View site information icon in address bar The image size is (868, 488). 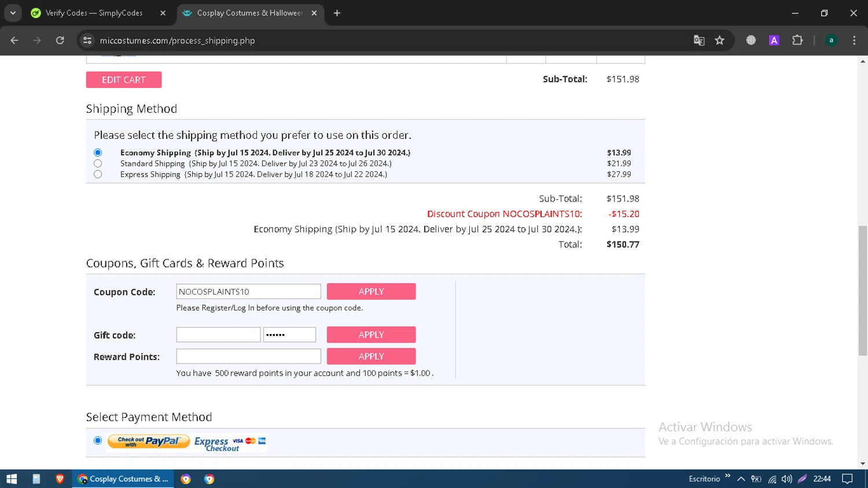tap(87, 41)
